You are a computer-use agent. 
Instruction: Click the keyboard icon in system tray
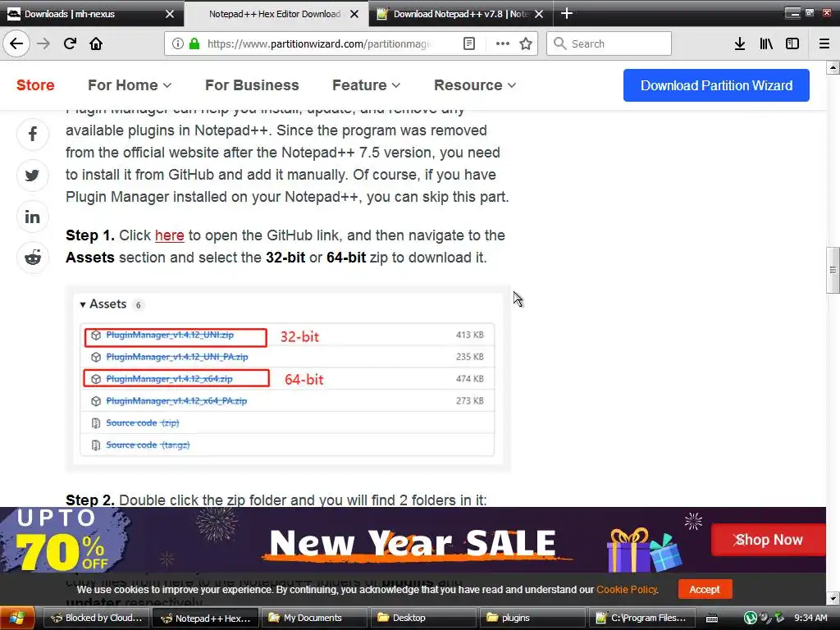click(712, 619)
